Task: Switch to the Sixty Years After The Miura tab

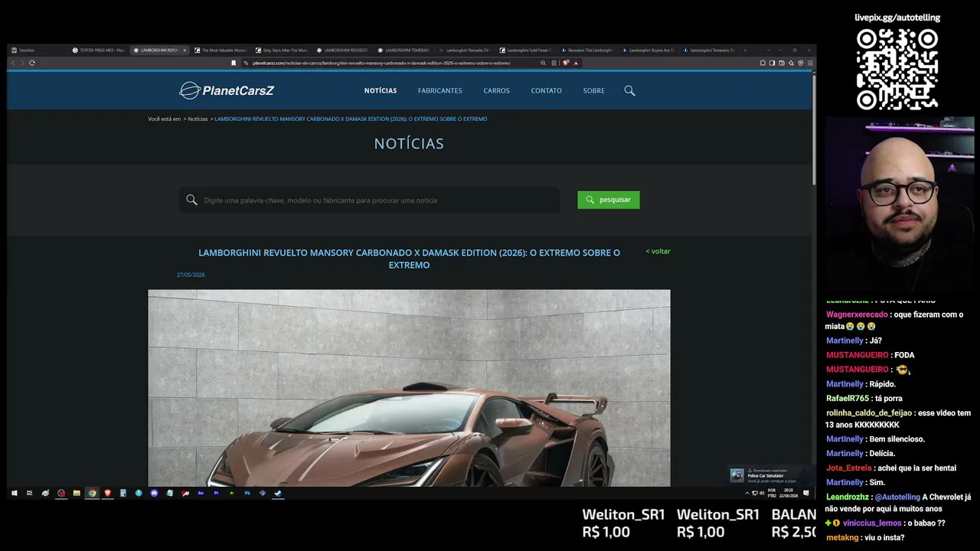Action: (x=282, y=51)
